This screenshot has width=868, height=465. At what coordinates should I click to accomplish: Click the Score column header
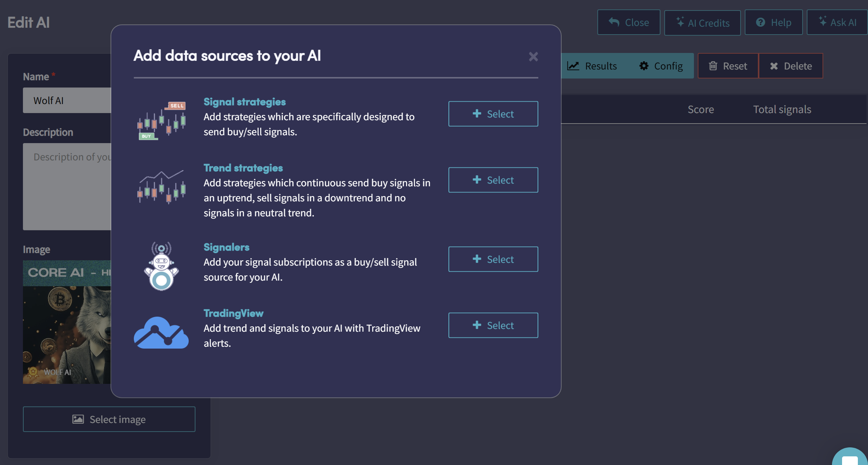click(701, 109)
